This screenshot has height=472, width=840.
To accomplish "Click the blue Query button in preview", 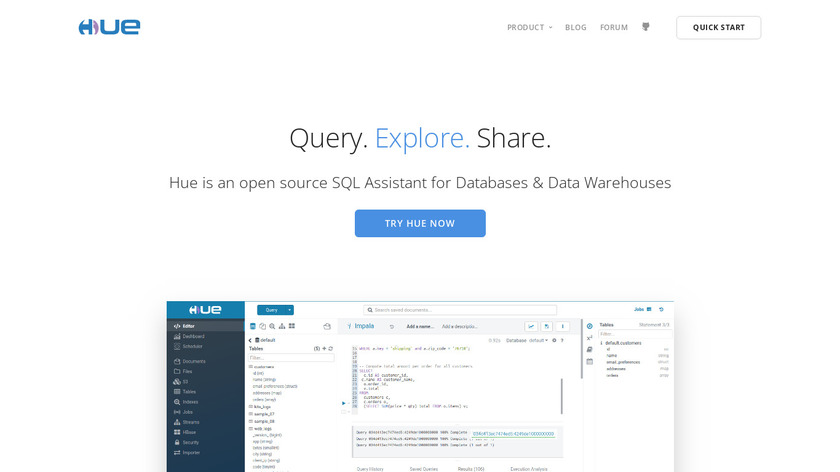I will click(272, 310).
